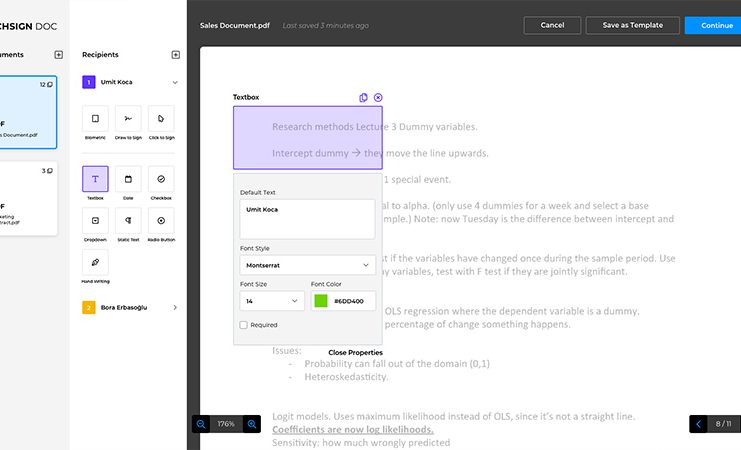Go to previous page with left arrow

point(698,424)
